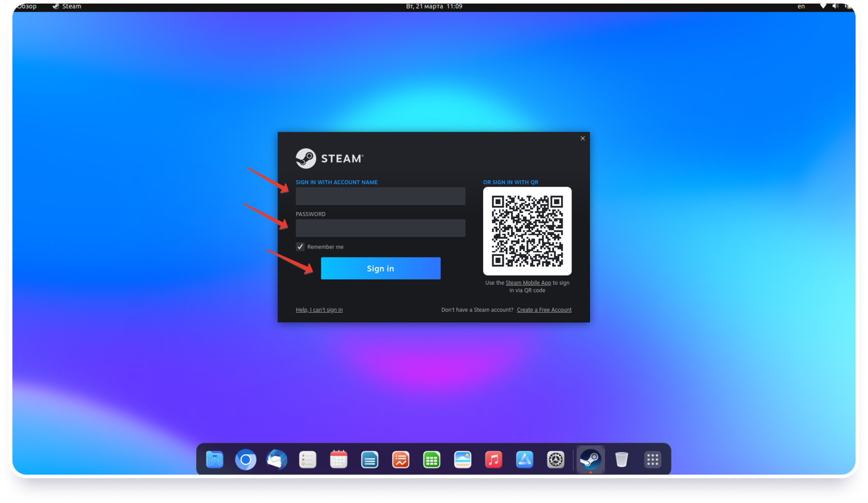Click the Sign in button
Image resolution: width=868 pixels, height=503 pixels.
pyautogui.click(x=381, y=268)
